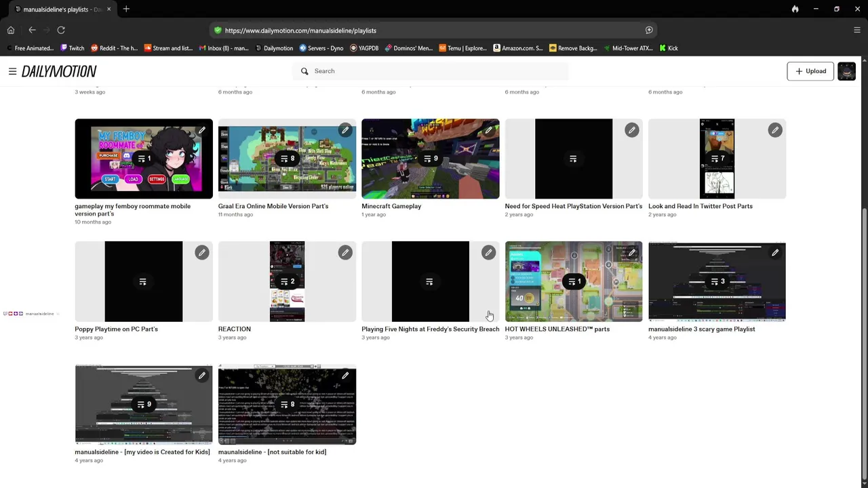
Task: Open the Inbox (8) mail bookmark
Action: (224, 48)
